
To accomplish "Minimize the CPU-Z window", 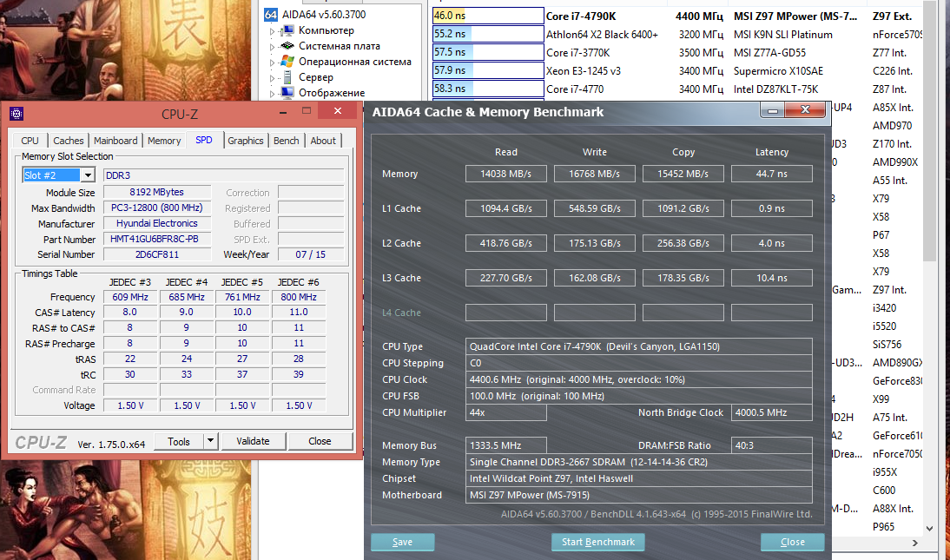I will tap(283, 111).
